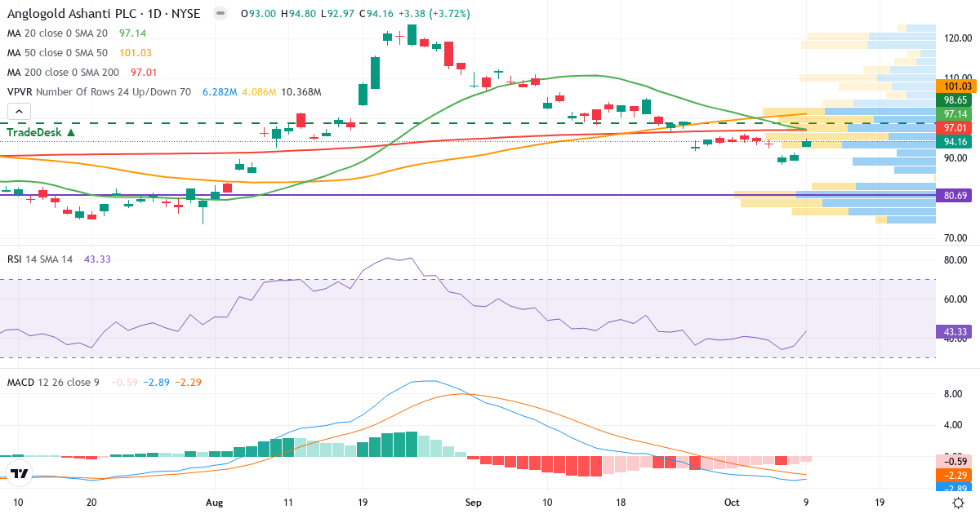This screenshot has width=980, height=514.
Task: Click the 43.33 value in RSI legend
Action: coord(98,259)
